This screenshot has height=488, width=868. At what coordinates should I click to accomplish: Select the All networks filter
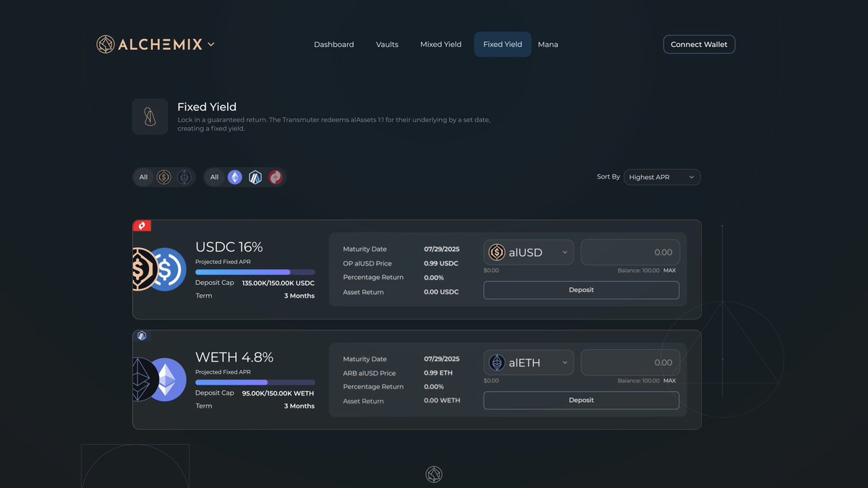coord(214,177)
